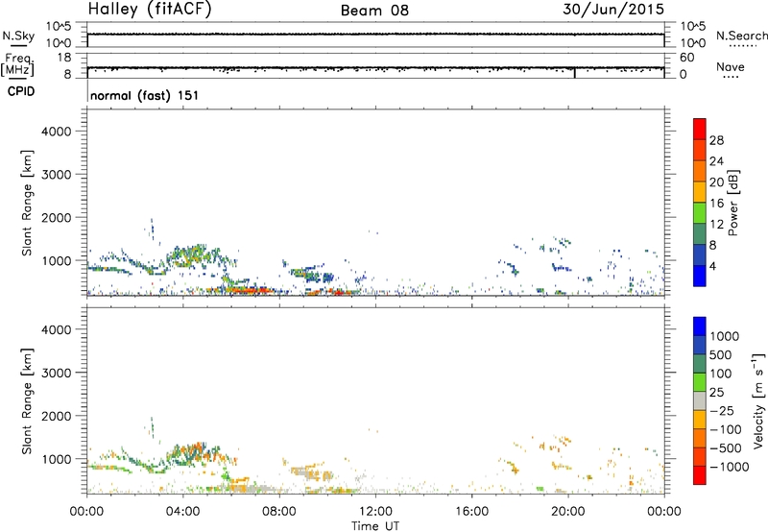The image size is (768, 532).
Task: Click the 'Nave' legend label
Action: [x=731, y=66]
